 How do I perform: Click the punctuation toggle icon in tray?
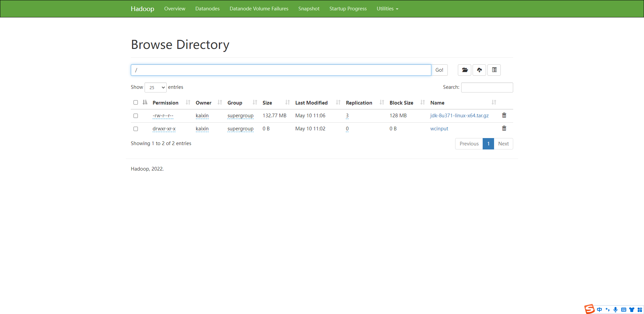pos(607,310)
